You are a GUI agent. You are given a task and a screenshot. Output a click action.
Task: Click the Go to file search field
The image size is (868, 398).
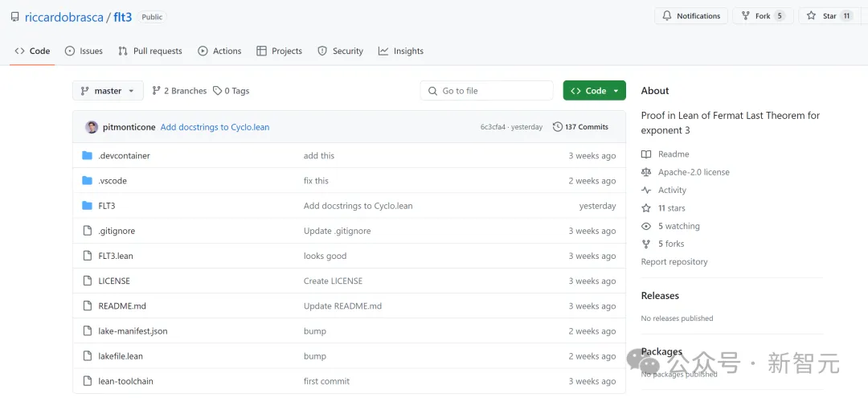(487, 91)
